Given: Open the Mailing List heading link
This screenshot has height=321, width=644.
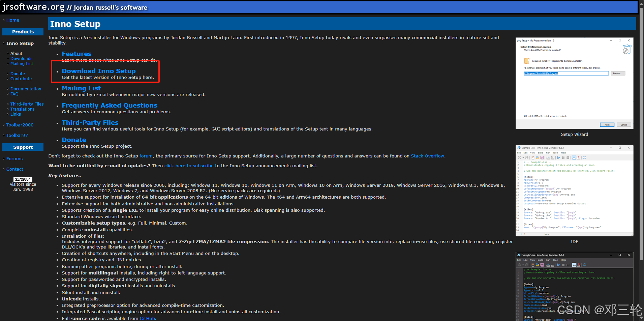Looking at the screenshot, I should [x=81, y=88].
